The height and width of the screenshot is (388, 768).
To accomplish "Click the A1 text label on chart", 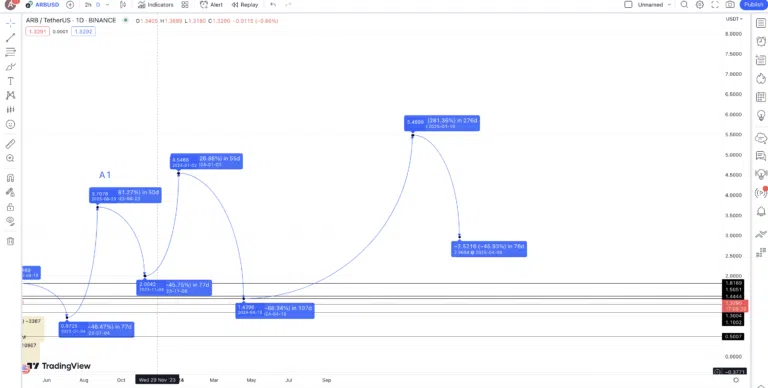I will tap(105, 175).
